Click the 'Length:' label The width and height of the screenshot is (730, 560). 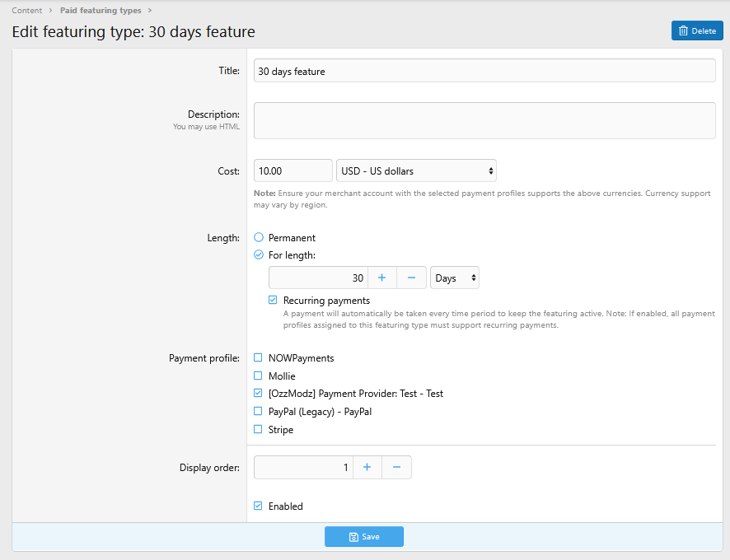223,238
